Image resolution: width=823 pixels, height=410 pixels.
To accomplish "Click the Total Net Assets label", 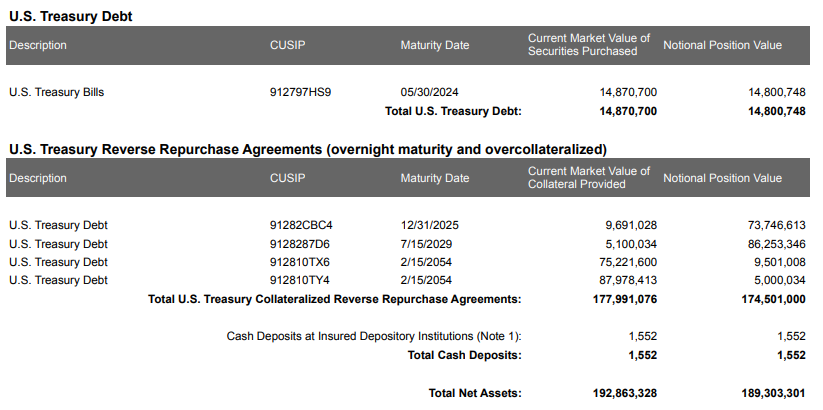I will [x=475, y=393].
